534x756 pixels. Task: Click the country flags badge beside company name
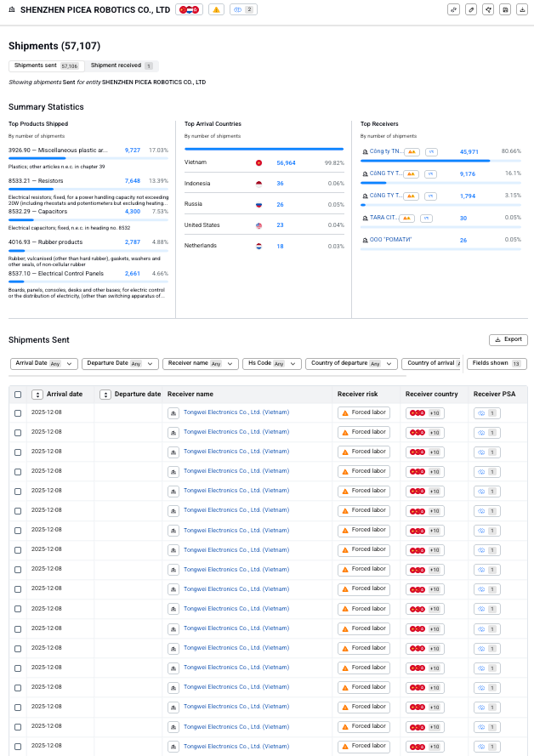point(190,9)
